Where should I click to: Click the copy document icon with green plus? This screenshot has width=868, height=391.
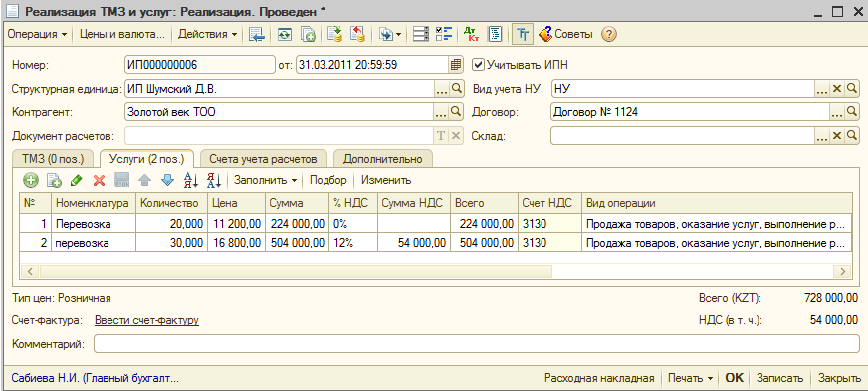[308, 34]
